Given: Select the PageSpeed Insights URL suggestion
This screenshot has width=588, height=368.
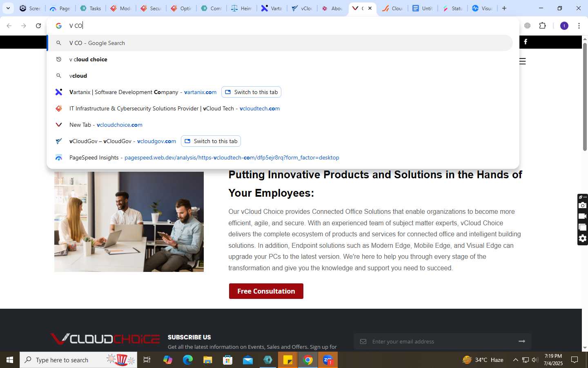Looking at the screenshot, I should pos(280,157).
